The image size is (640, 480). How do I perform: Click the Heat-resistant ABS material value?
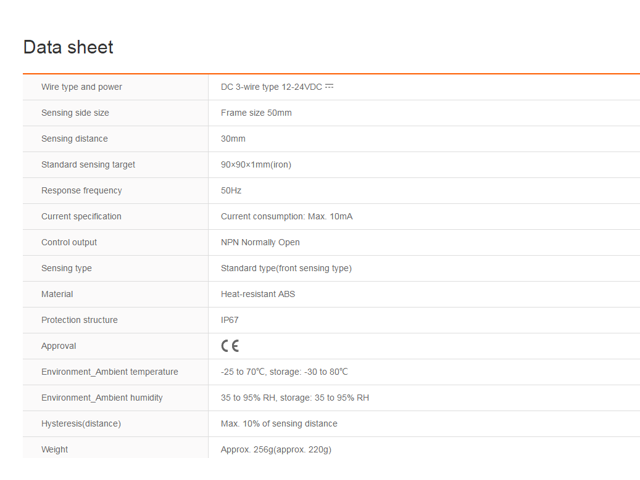click(x=258, y=295)
